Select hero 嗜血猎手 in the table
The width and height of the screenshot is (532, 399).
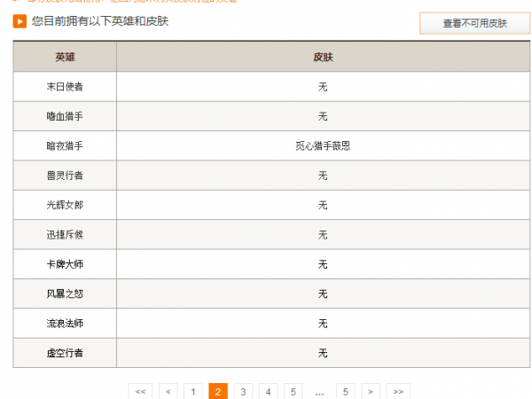(x=65, y=116)
